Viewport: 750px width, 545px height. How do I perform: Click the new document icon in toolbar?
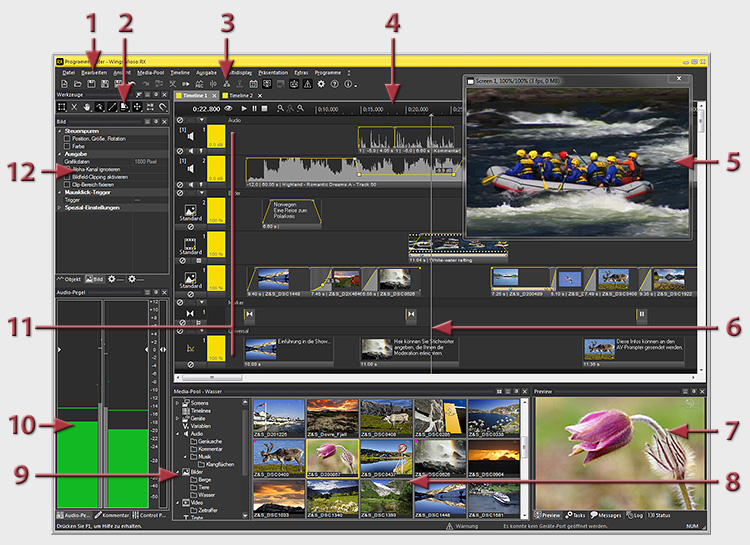63,84
